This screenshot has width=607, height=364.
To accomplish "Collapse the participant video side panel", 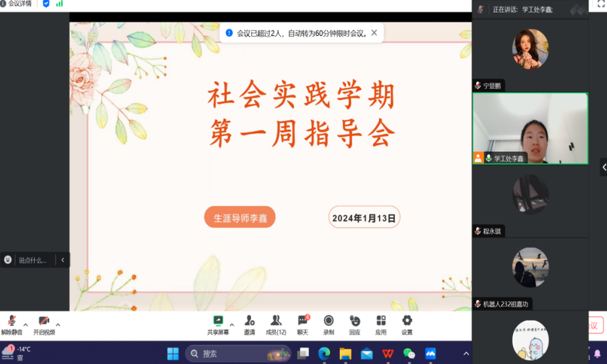I will coord(603,167).
